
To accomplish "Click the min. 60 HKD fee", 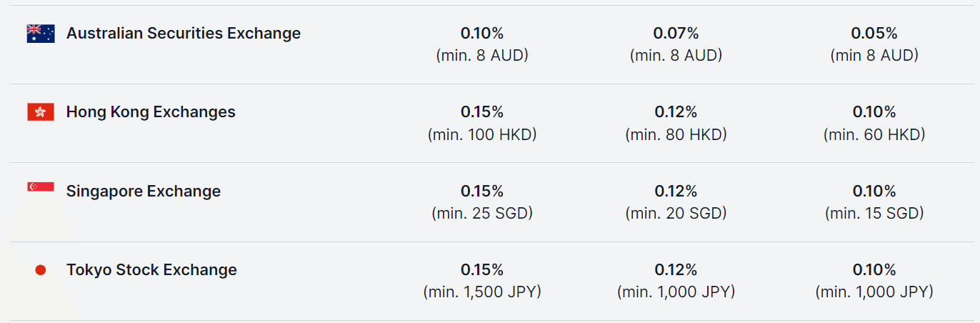I will 874,134.
